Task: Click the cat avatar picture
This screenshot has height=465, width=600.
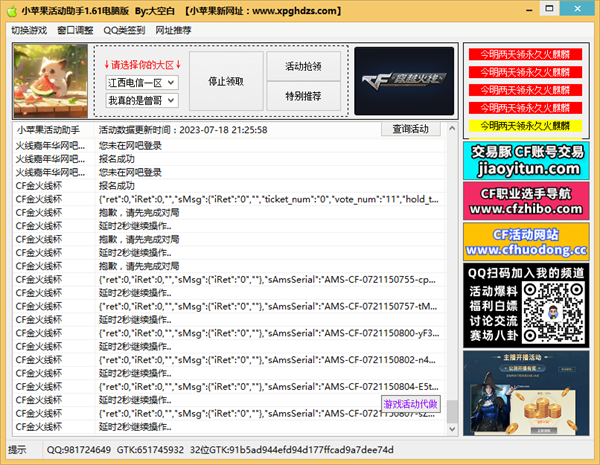Action: coord(52,82)
